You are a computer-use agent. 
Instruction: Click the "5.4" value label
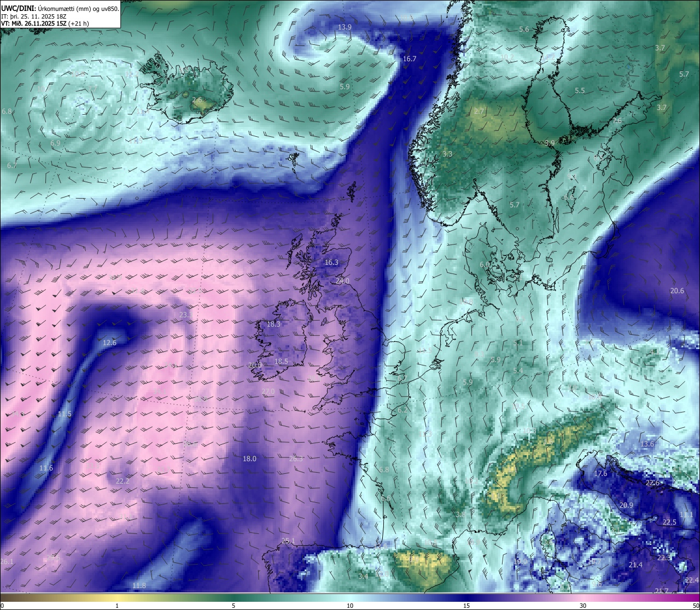tap(518, 371)
